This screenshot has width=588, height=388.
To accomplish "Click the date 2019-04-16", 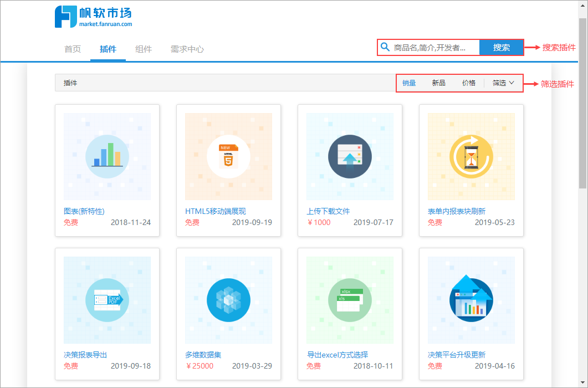I will click(x=495, y=366).
